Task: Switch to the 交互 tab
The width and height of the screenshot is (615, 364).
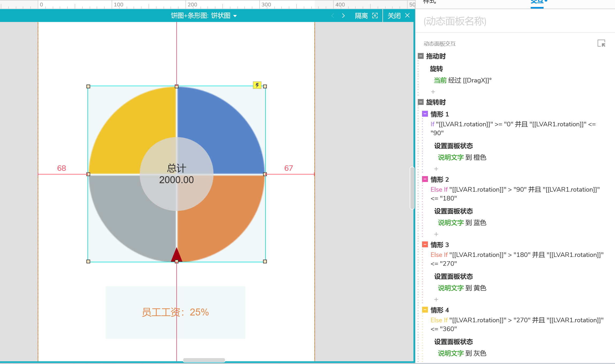Action: tap(537, 2)
